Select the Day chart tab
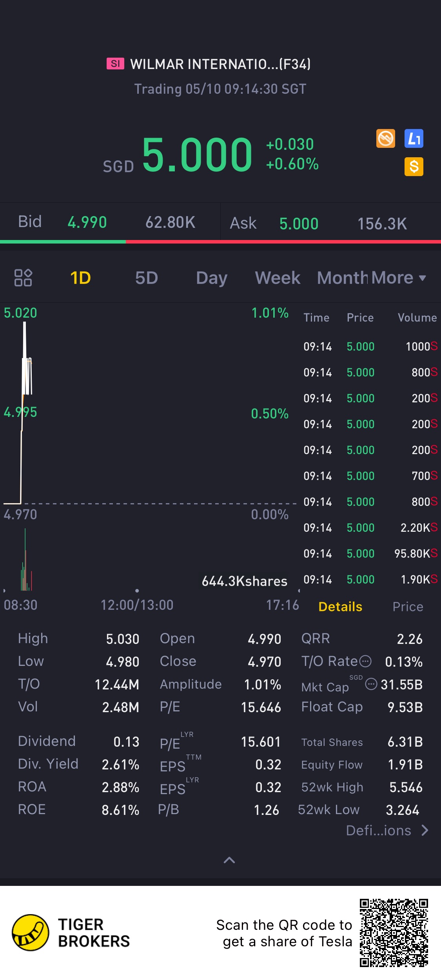The height and width of the screenshot is (980, 441). tap(212, 278)
